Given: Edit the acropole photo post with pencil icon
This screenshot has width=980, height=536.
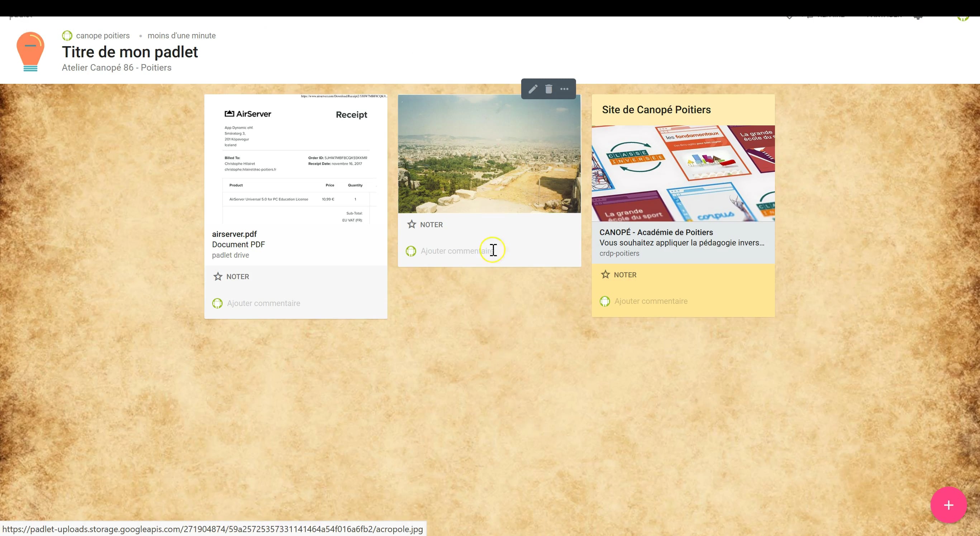Looking at the screenshot, I should click(533, 89).
